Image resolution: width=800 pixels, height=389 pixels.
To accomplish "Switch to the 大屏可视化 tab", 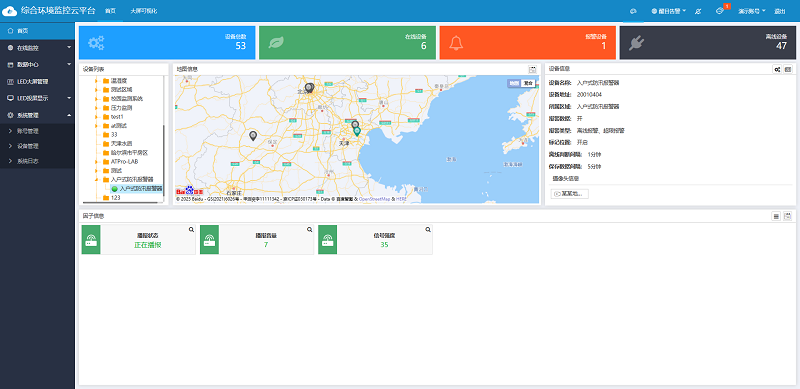I will pos(143,11).
